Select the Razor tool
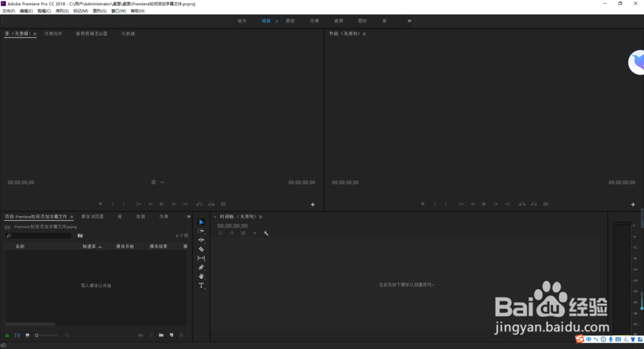Screen dimensions: 644x349 [201, 249]
